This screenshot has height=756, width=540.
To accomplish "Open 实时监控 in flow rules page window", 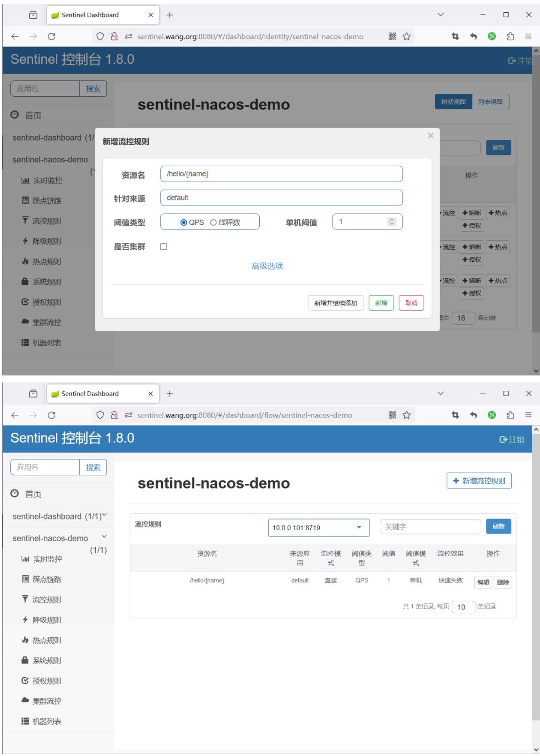I will (x=41, y=559).
